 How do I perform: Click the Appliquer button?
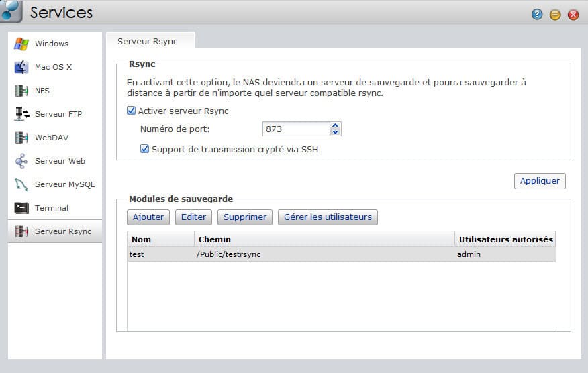click(x=540, y=181)
